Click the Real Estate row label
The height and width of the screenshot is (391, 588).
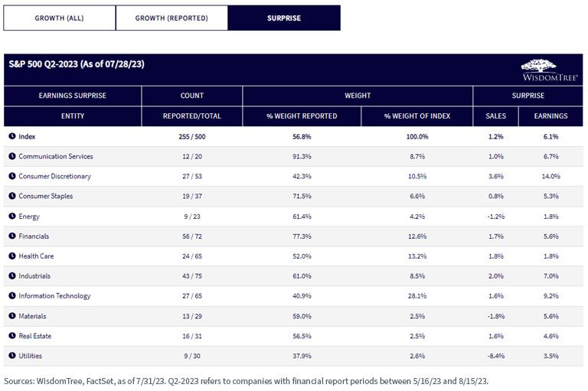pyautogui.click(x=35, y=336)
